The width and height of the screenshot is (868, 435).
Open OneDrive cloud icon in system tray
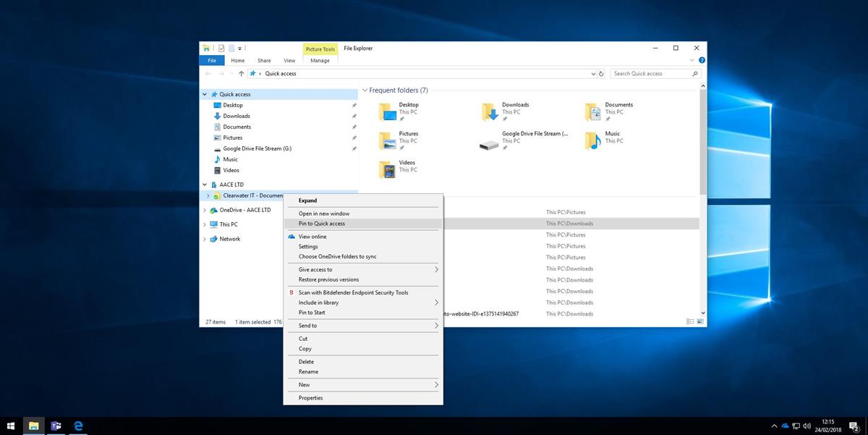tap(784, 426)
